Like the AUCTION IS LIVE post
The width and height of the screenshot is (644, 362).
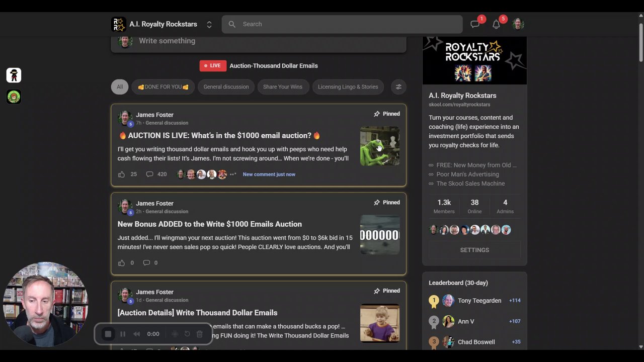click(121, 174)
